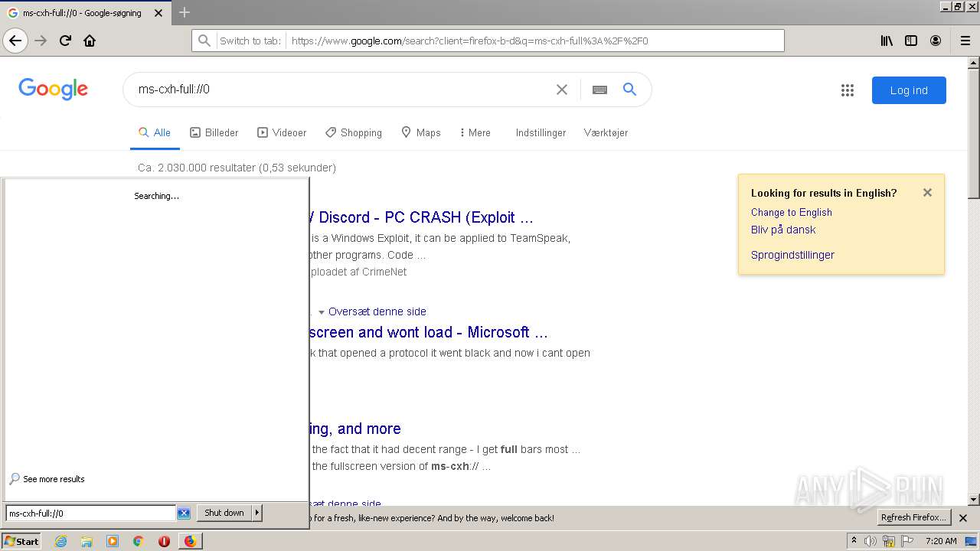The height and width of the screenshot is (551, 980).
Task: Click Bliv på dansk link
Action: (x=783, y=230)
